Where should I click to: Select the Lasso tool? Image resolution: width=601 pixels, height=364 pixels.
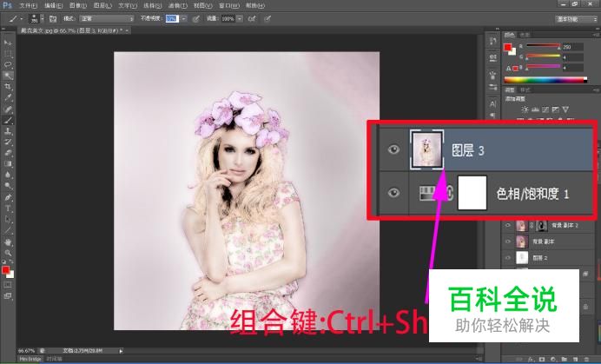pyautogui.click(x=8, y=64)
